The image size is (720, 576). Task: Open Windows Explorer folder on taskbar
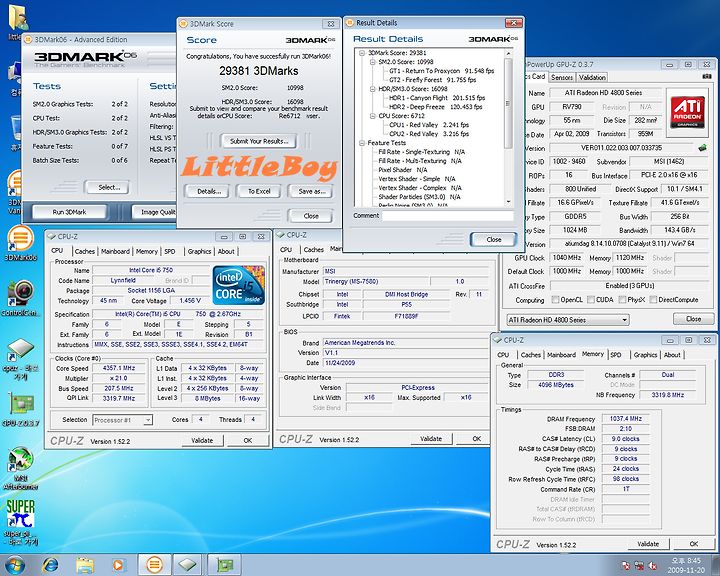tap(85, 565)
